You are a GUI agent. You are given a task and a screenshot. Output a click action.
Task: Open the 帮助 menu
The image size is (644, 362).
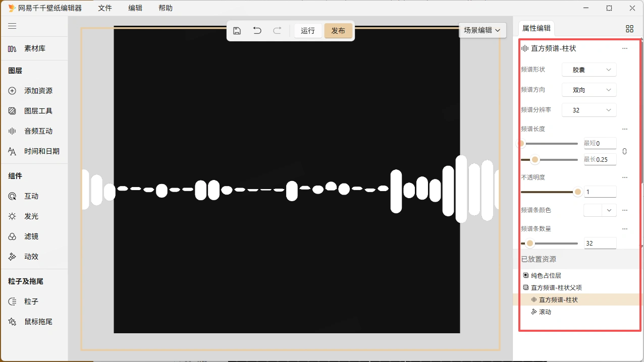pyautogui.click(x=166, y=8)
